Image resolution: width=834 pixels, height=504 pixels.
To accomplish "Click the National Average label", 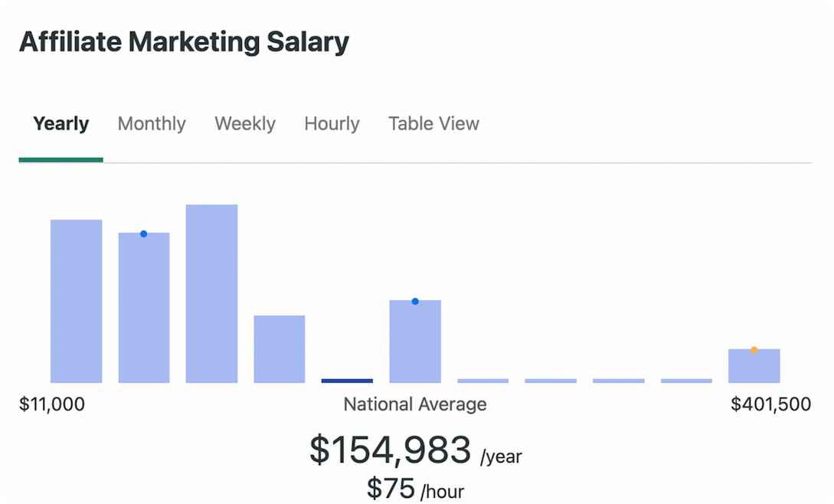I will (415, 404).
